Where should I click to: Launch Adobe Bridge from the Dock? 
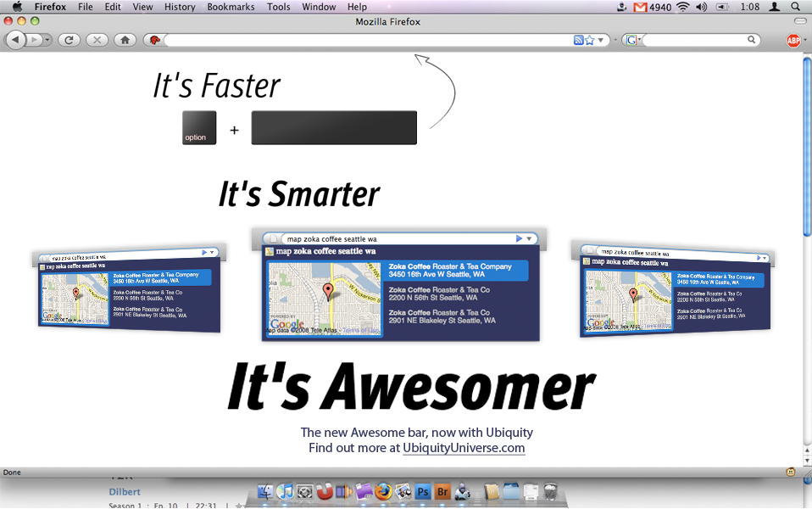pos(442,491)
